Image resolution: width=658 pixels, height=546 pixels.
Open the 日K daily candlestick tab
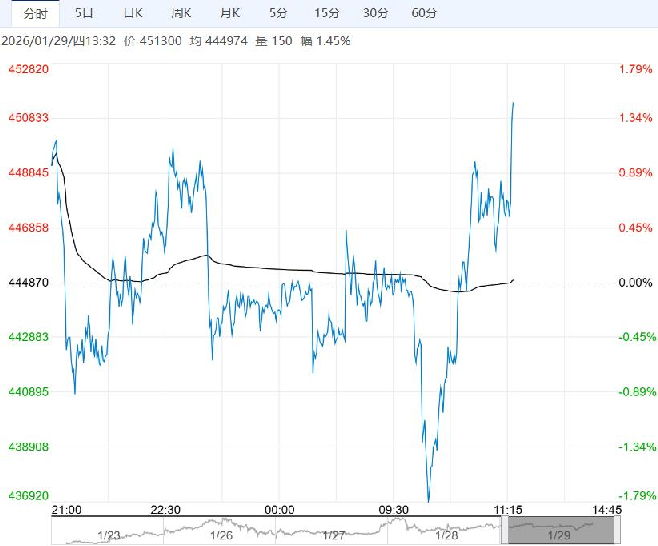132,13
